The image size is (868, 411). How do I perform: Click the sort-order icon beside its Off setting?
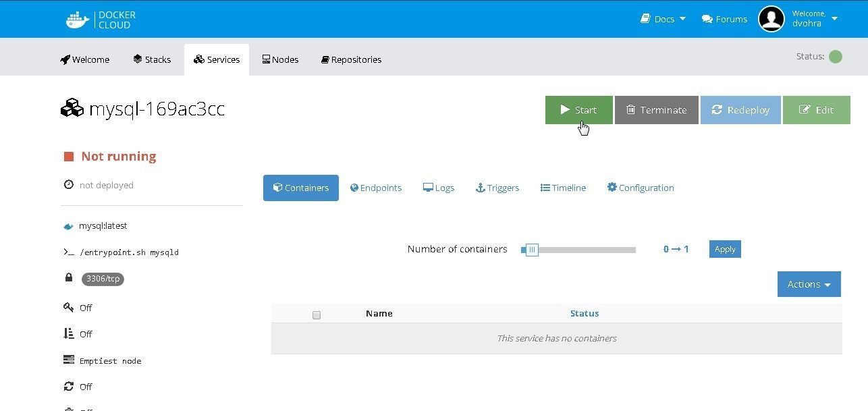pos(68,333)
